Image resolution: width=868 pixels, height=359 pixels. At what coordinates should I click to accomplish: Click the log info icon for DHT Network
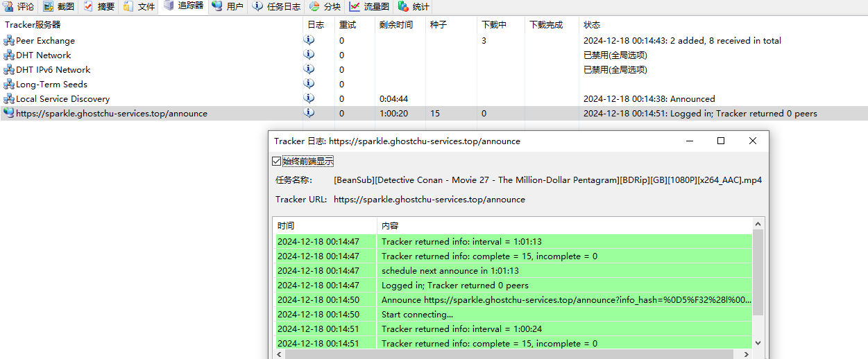coord(309,55)
